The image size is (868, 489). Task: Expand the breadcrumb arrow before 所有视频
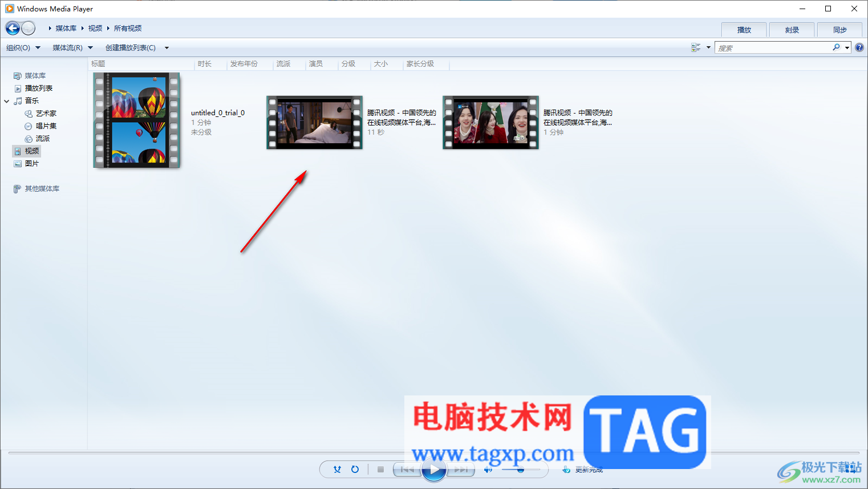(x=108, y=28)
